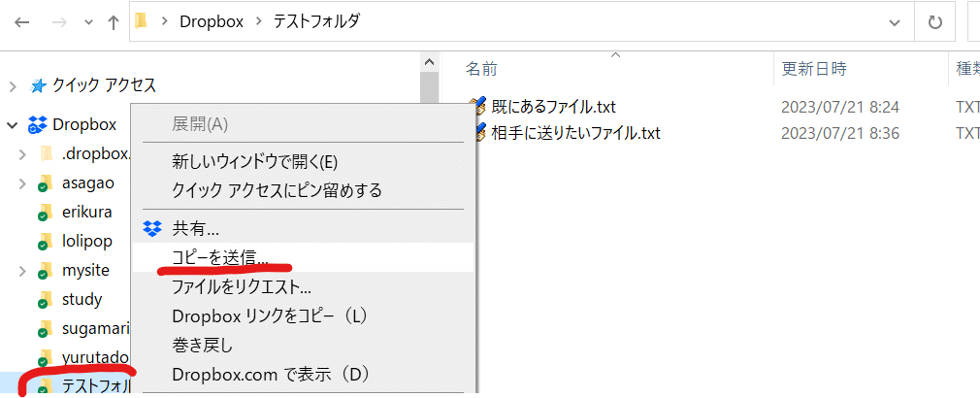Click the asagao synced folder icon

(44, 183)
